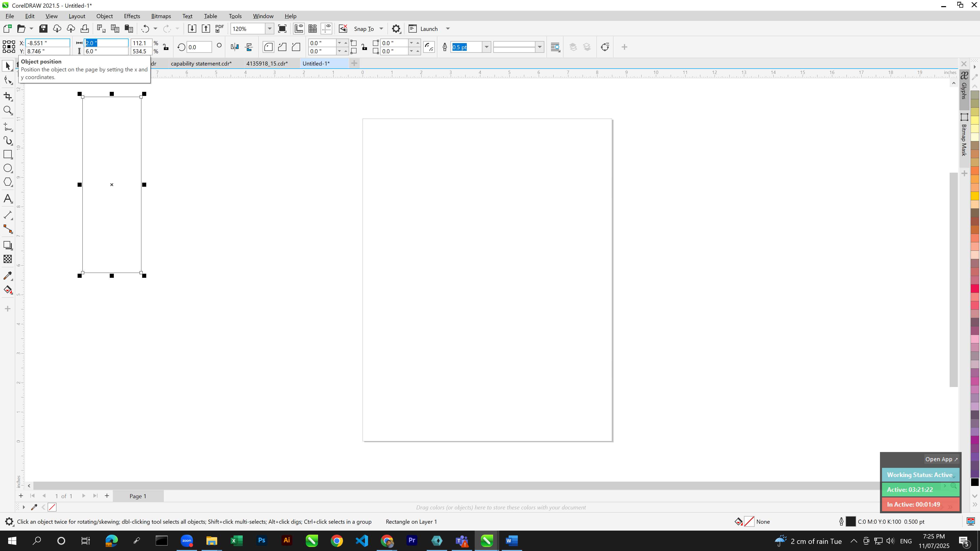The height and width of the screenshot is (551, 980).
Task: Click Mirror vertically button
Action: (249, 47)
